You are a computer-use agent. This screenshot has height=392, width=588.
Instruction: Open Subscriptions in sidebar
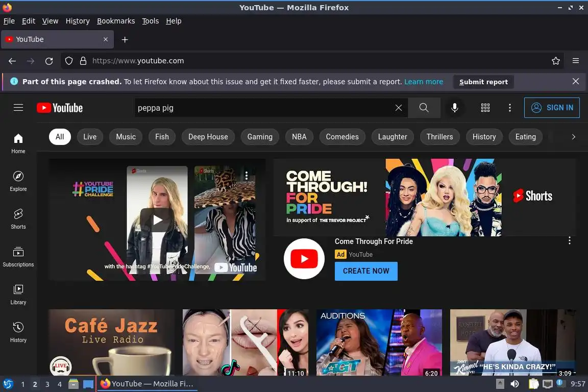pos(18,257)
